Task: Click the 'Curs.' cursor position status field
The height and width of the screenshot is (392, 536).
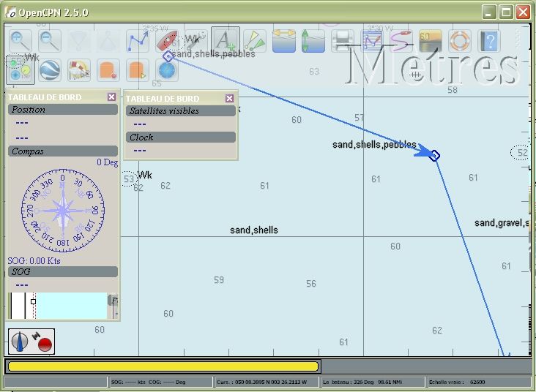Action: click(x=266, y=382)
